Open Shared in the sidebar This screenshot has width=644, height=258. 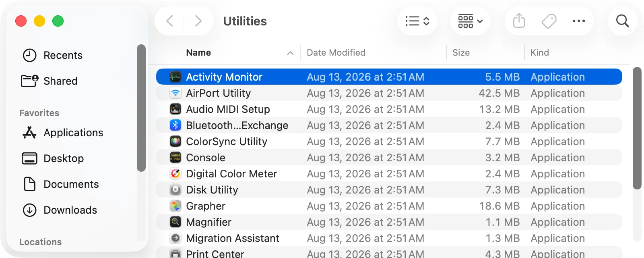pyautogui.click(x=60, y=81)
